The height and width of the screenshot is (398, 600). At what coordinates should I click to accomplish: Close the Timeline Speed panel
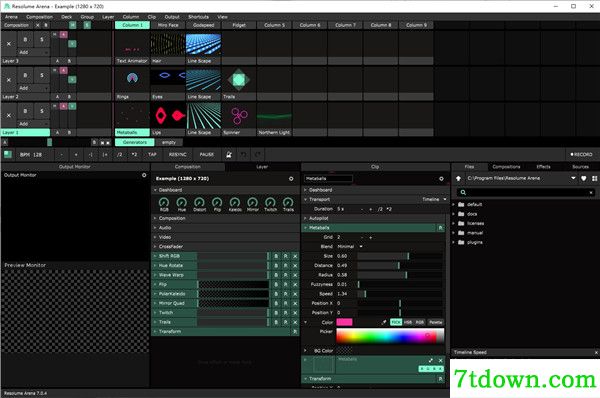(x=596, y=352)
